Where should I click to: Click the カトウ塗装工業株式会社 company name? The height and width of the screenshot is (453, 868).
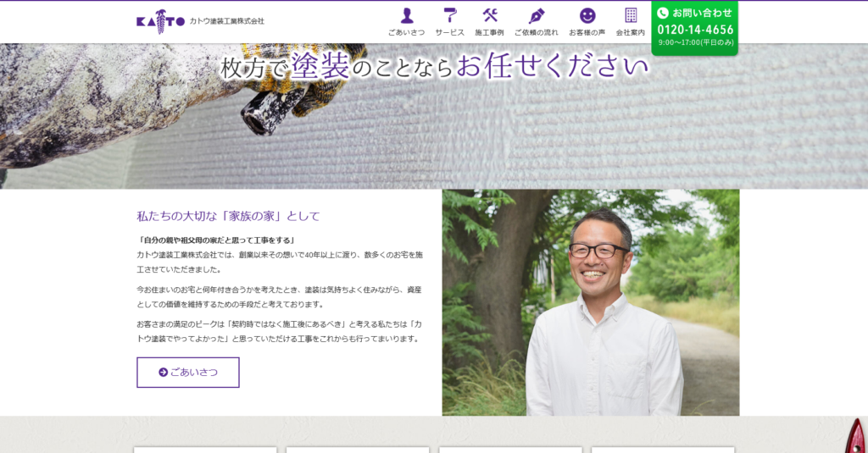point(226,21)
